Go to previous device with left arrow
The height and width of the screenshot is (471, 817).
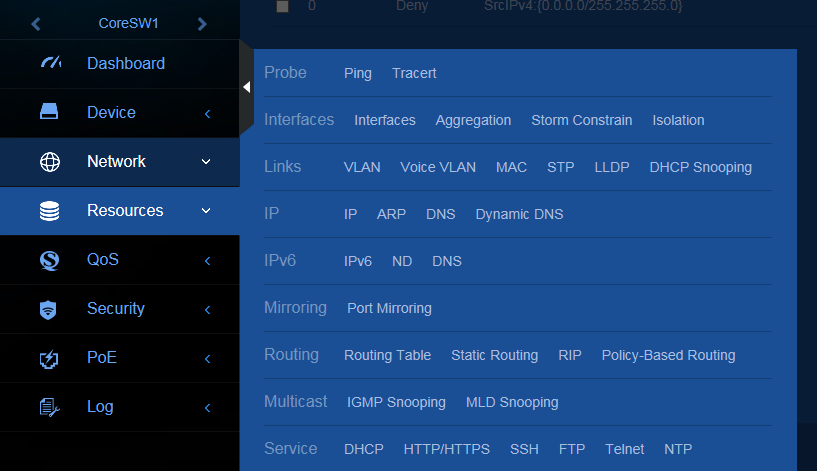(x=37, y=23)
